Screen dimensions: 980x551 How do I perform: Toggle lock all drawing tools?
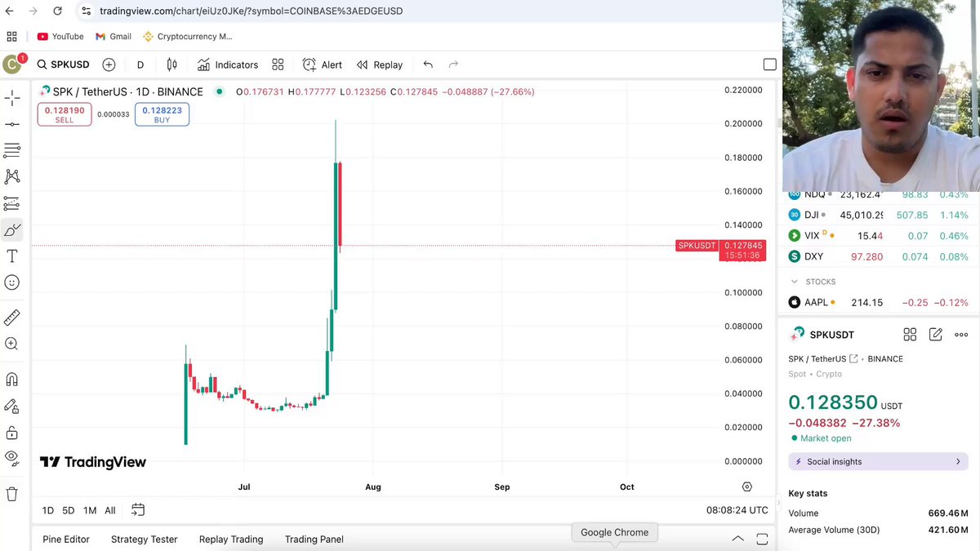coord(12,432)
